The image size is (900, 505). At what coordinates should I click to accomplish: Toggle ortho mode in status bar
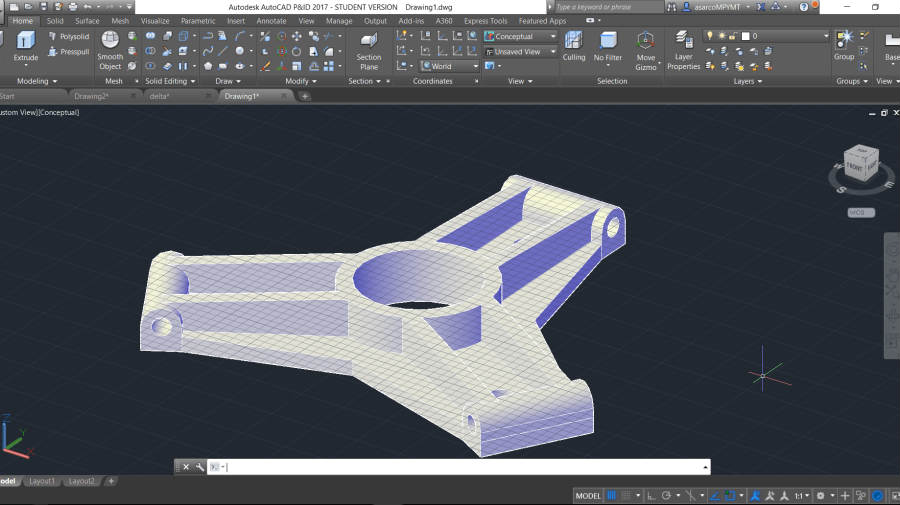(x=649, y=495)
